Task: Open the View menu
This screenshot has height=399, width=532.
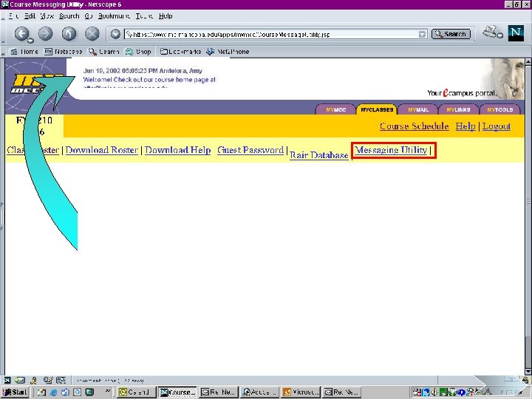Action: (x=47, y=16)
